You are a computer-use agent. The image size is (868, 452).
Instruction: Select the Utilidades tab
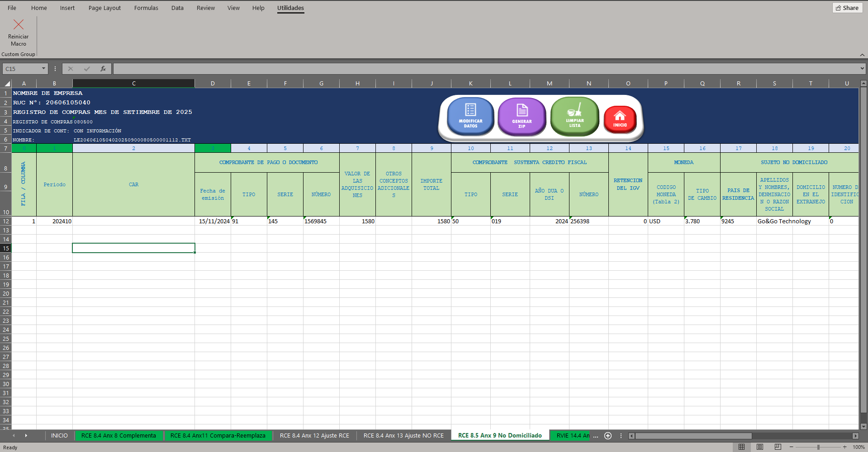(x=290, y=8)
